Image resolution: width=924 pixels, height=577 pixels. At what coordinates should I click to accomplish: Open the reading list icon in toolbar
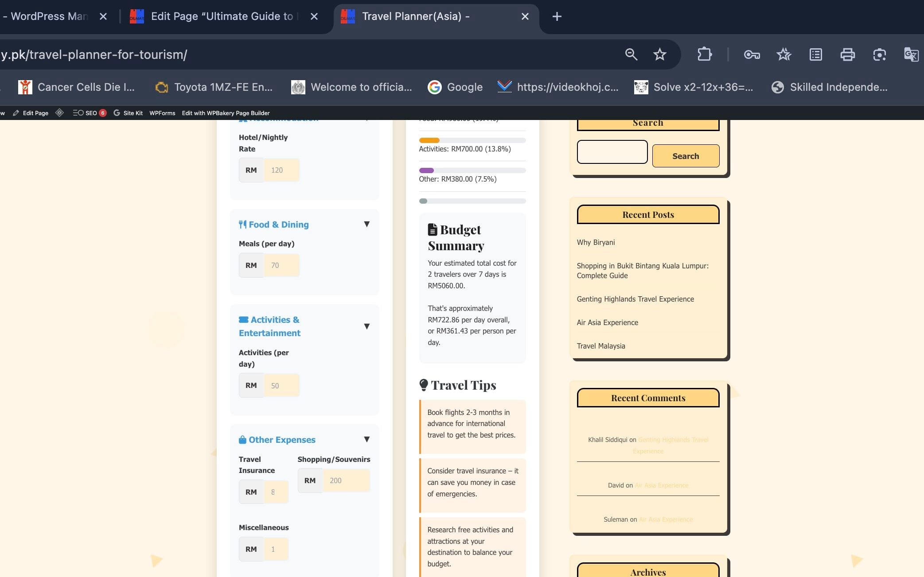815,54
